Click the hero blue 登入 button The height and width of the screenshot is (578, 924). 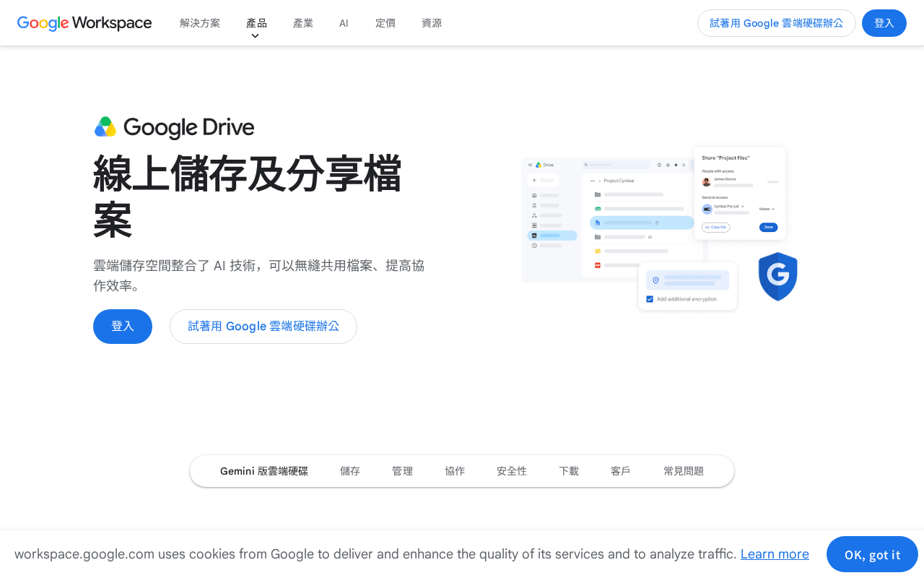pos(123,327)
